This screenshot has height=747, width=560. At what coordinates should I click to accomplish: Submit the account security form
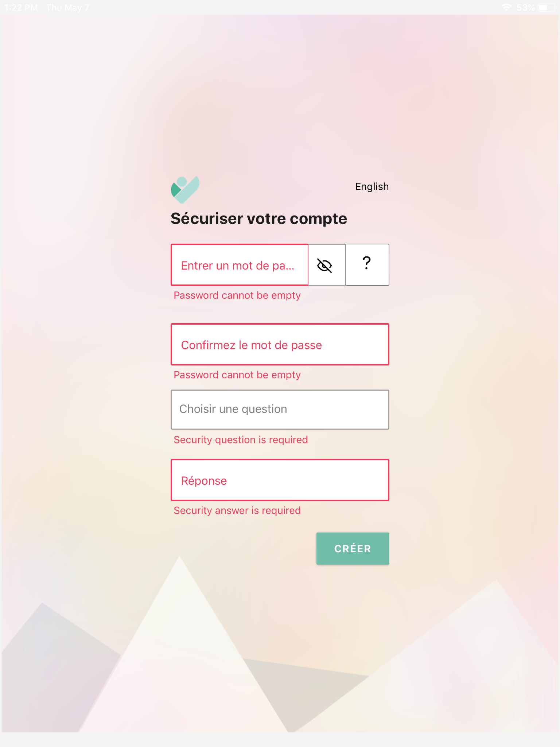(353, 548)
